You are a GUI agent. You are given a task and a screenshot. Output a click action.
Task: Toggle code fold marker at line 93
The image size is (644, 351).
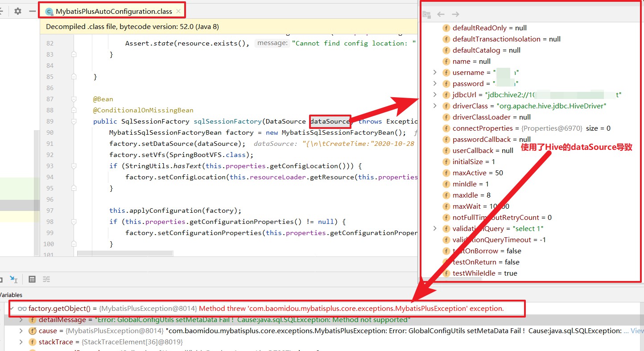(74, 166)
